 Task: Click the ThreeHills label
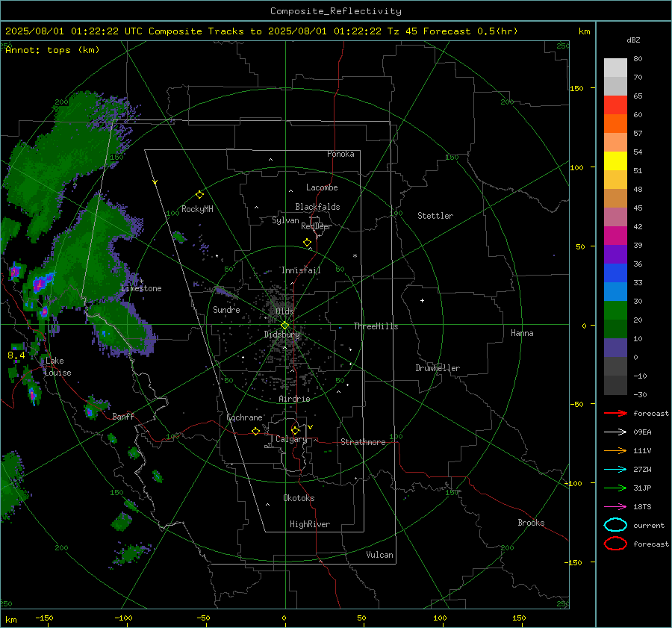(376, 326)
